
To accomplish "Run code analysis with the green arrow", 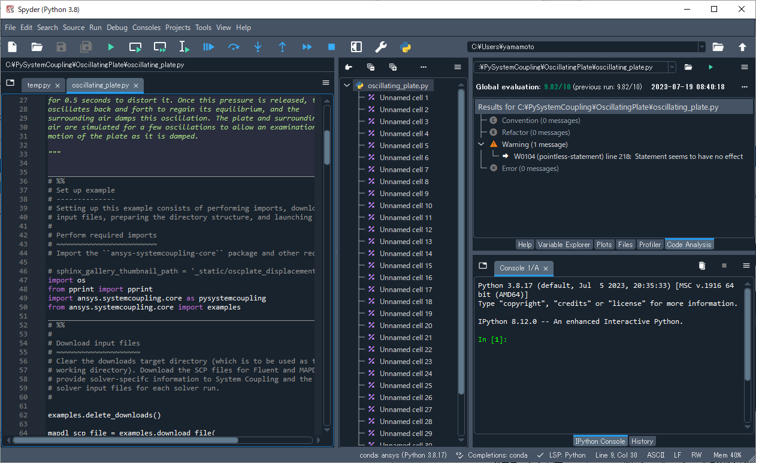I will (x=710, y=67).
